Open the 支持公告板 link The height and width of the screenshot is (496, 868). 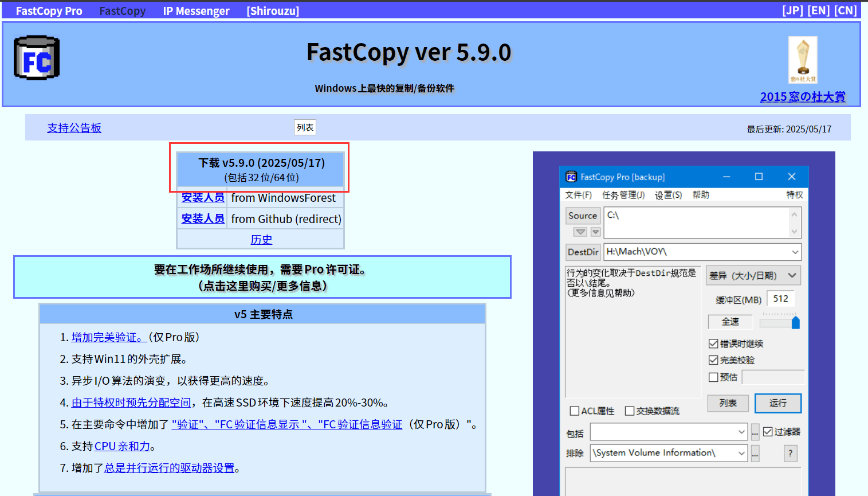[74, 128]
